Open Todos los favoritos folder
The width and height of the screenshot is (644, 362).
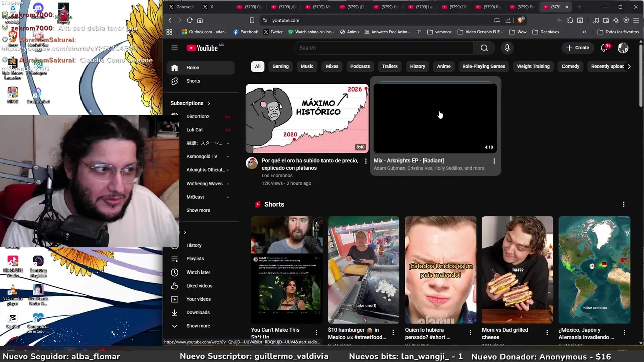[x=618, y=32]
